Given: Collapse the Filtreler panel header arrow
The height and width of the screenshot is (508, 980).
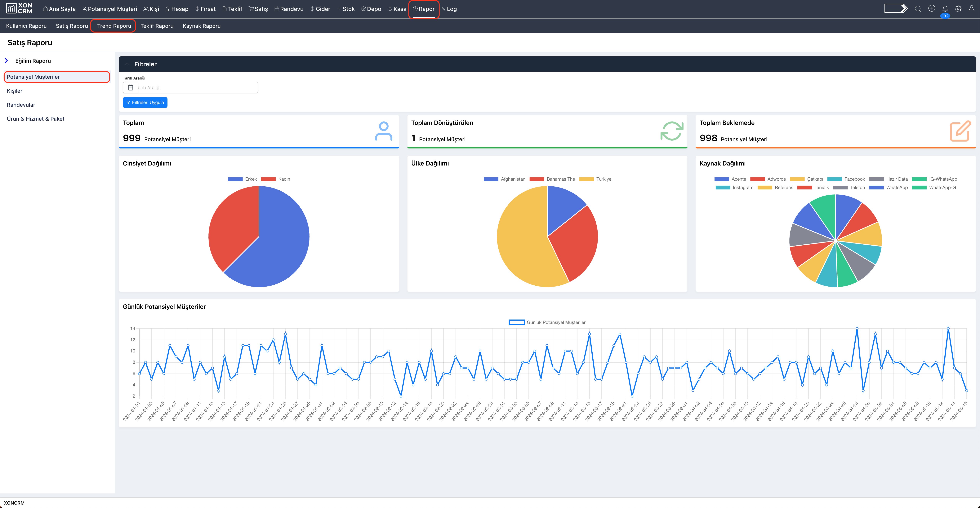Looking at the screenshot, I should click(x=127, y=64).
